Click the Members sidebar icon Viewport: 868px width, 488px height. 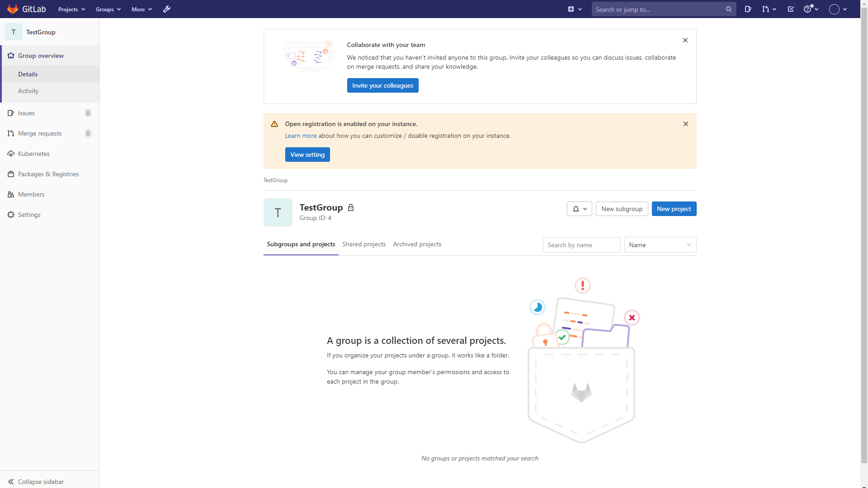11,194
